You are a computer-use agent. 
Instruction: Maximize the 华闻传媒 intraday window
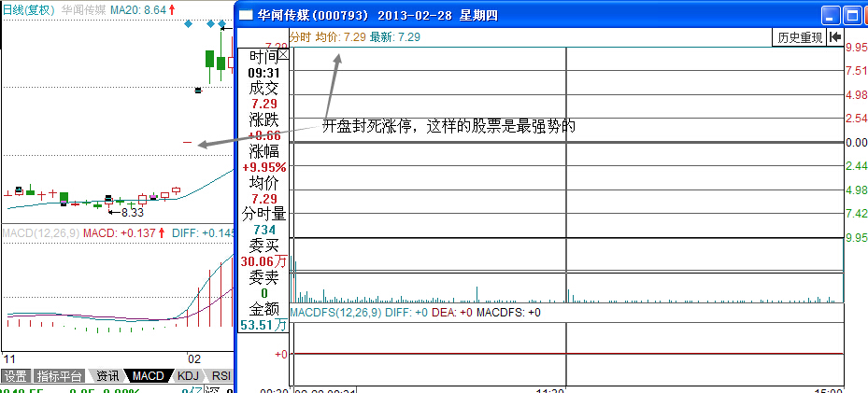pos(850,15)
